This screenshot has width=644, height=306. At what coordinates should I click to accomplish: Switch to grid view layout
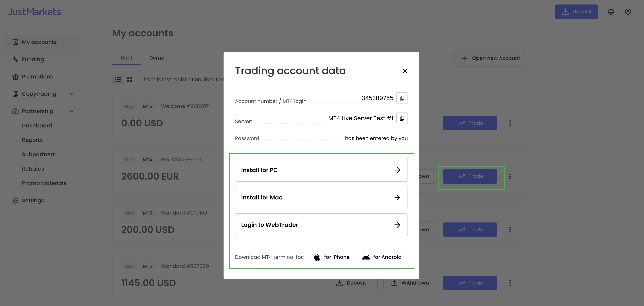tap(129, 80)
